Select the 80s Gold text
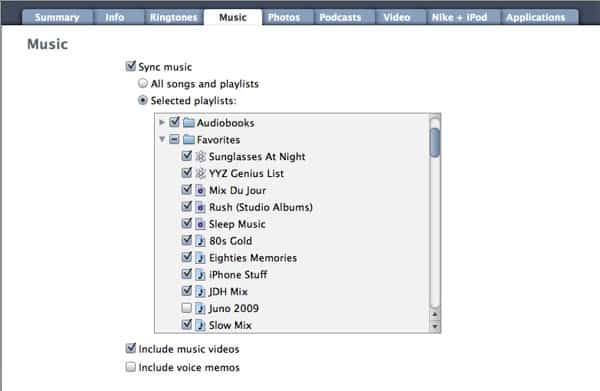Screen dimensions: 600x391 (230, 241)
